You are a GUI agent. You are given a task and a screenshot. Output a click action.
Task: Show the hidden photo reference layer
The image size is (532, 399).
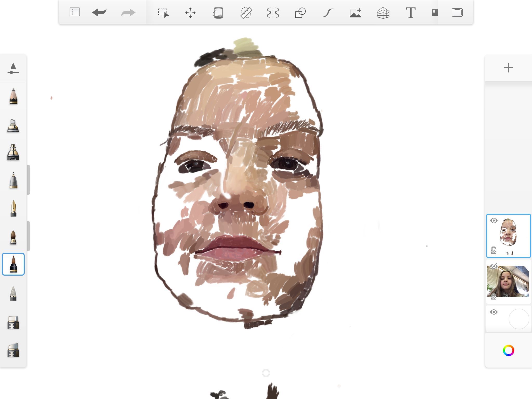[493, 266]
